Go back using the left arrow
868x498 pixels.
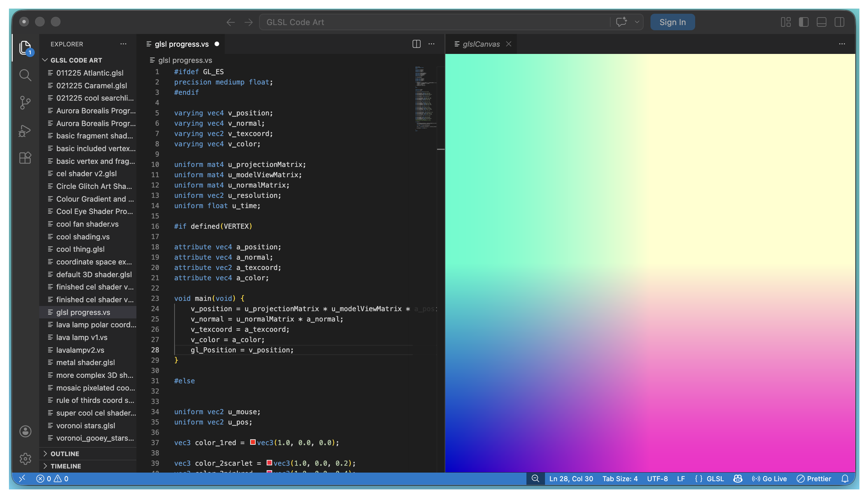pyautogui.click(x=231, y=22)
